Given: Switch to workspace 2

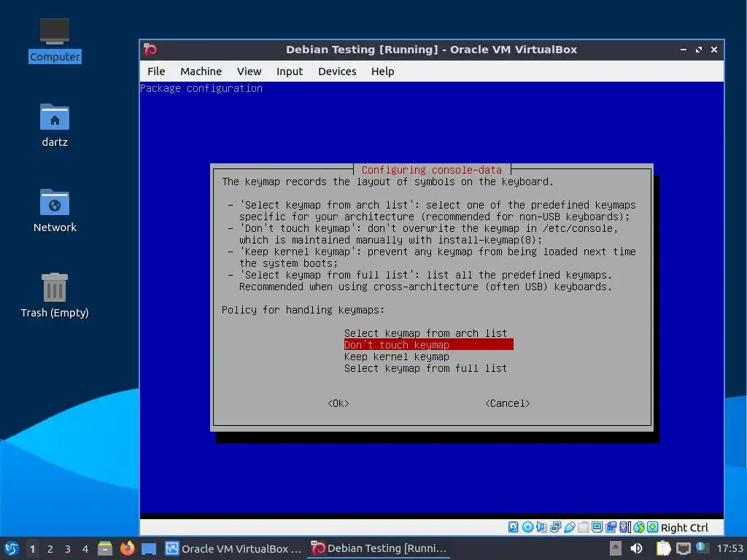Looking at the screenshot, I should [x=50, y=549].
